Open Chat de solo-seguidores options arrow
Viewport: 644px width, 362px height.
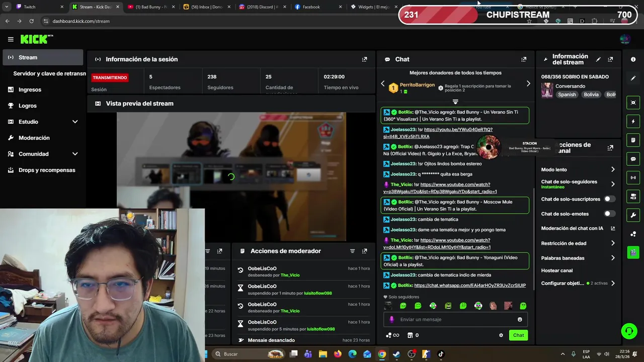click(613, 184)
